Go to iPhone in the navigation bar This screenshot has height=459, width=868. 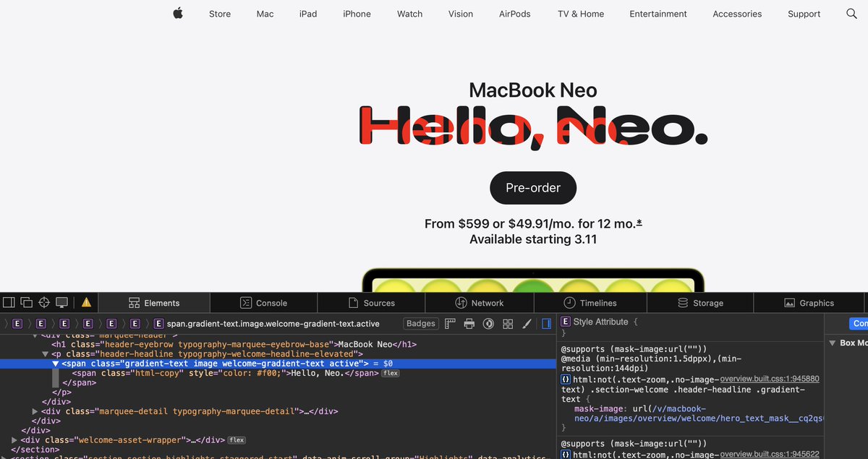tap(357, 14)
